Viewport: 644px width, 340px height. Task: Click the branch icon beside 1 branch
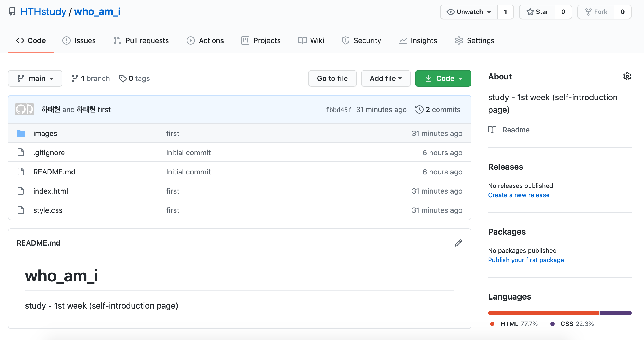(x=75, y=78)
